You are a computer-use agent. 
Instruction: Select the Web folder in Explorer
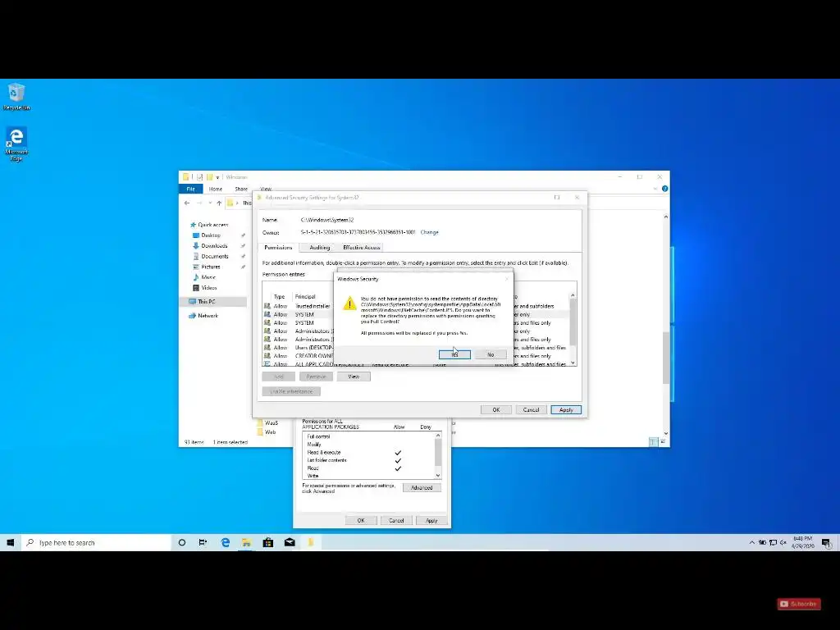click(x=267, y=432)
